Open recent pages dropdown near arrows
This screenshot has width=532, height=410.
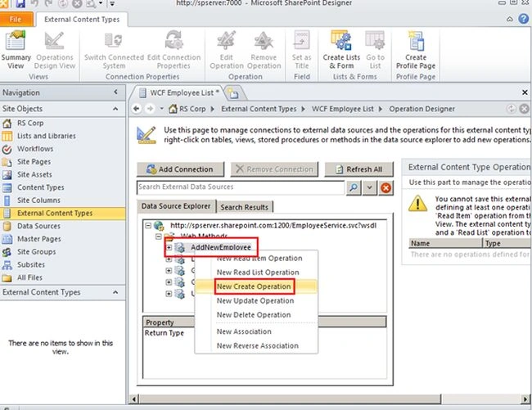161,109
